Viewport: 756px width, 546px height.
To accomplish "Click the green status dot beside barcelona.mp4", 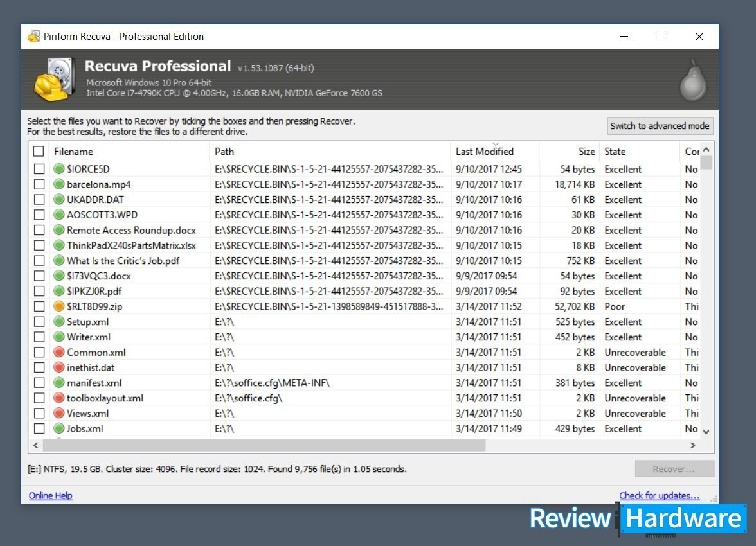I will pyautogui.click(x=59, y=184).
